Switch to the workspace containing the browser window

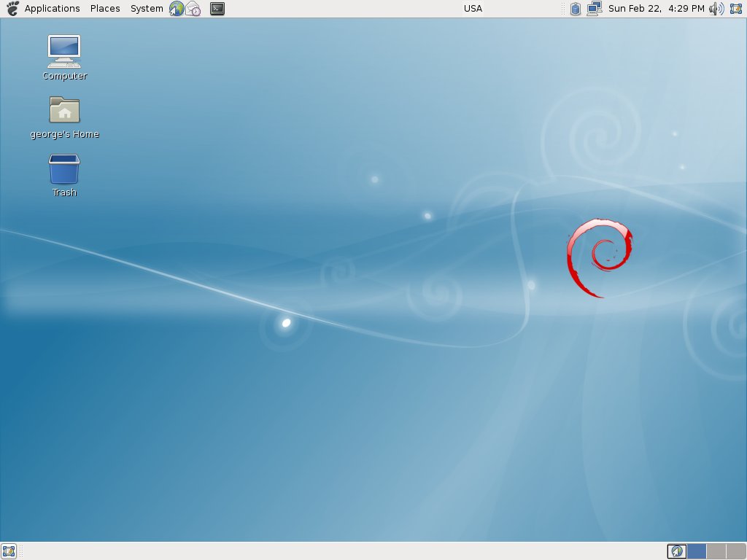click(676, 551)
